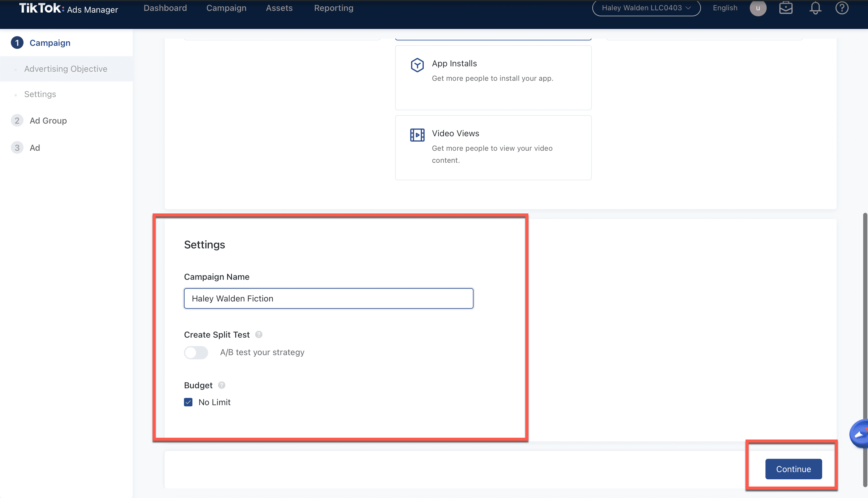Select the Video Views objective card
868x498 pixels.
pos(493,147)
